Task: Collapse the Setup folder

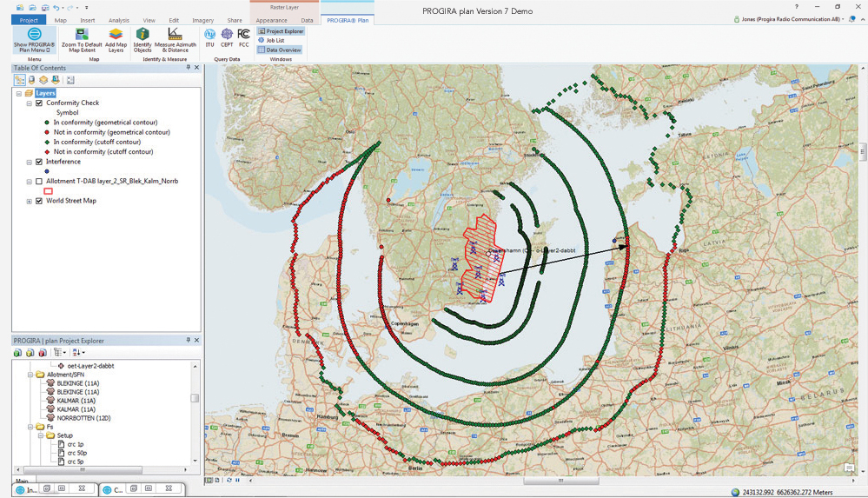Action: point(41,435)
